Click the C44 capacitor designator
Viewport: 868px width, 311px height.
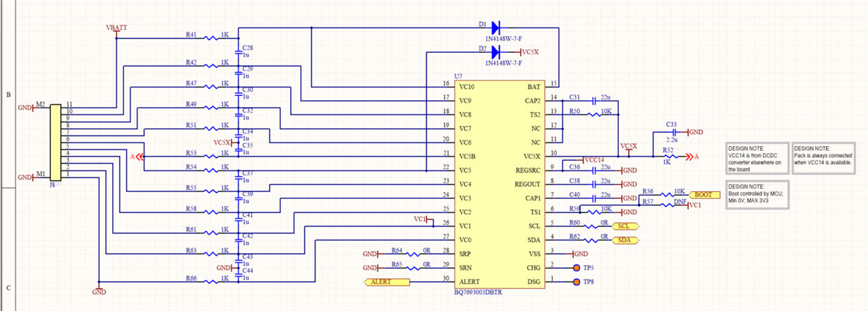click(x=248, y=271)
